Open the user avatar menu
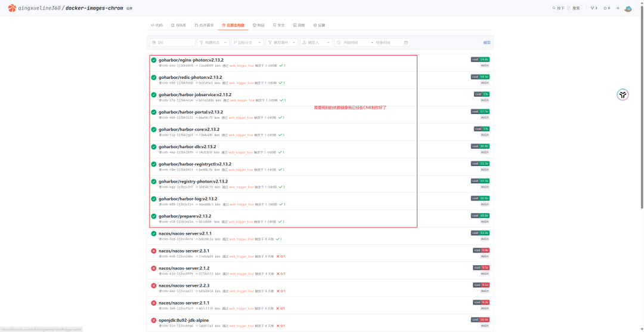644x332 pixels. (x=628, y=8)
